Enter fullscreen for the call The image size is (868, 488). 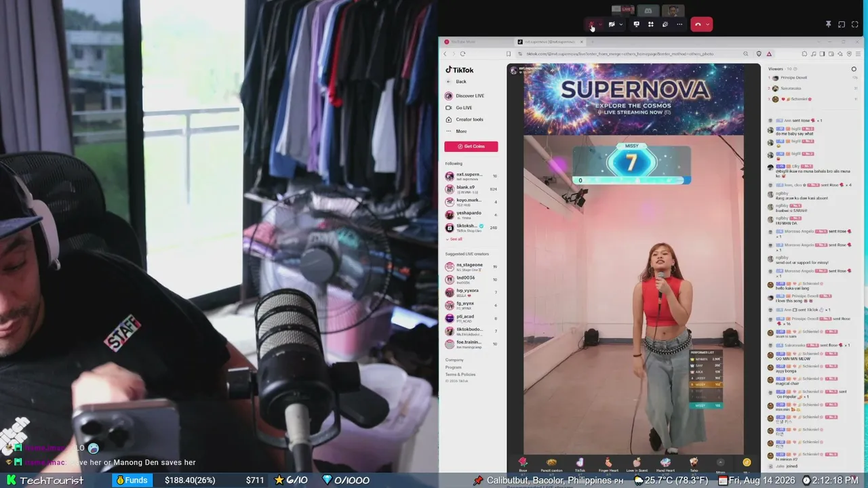pyautogui.click(x=855, y=24)
